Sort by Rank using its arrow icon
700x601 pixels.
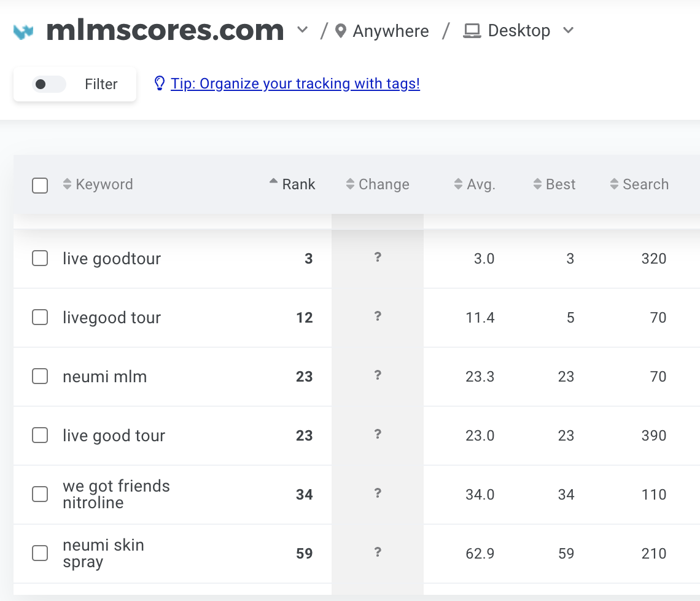pos(274,182)
